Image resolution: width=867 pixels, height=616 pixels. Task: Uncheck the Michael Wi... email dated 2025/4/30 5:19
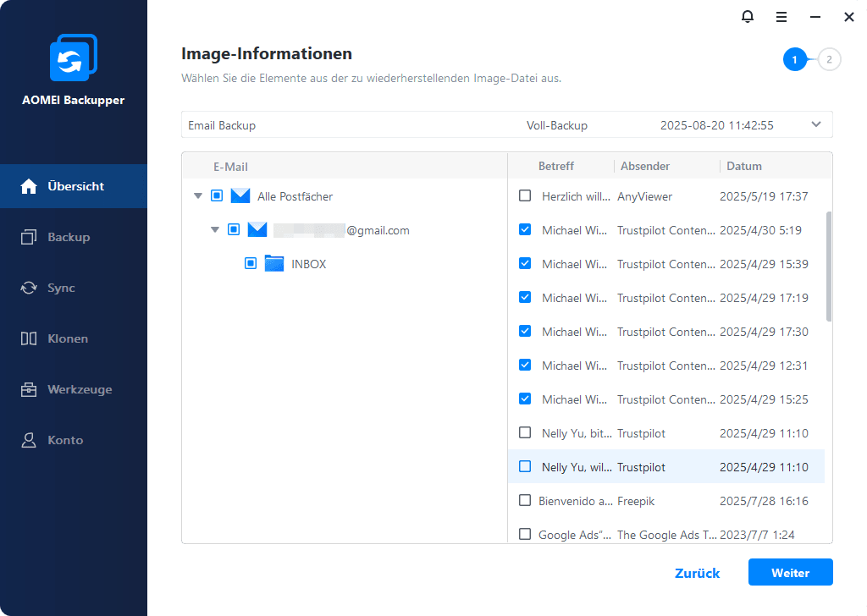[525, 229]
